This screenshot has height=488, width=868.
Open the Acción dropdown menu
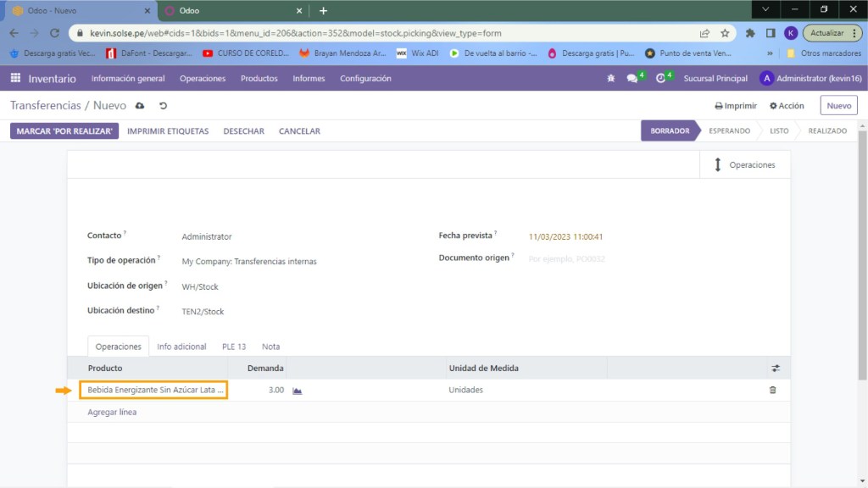click(x=787, y=106)
